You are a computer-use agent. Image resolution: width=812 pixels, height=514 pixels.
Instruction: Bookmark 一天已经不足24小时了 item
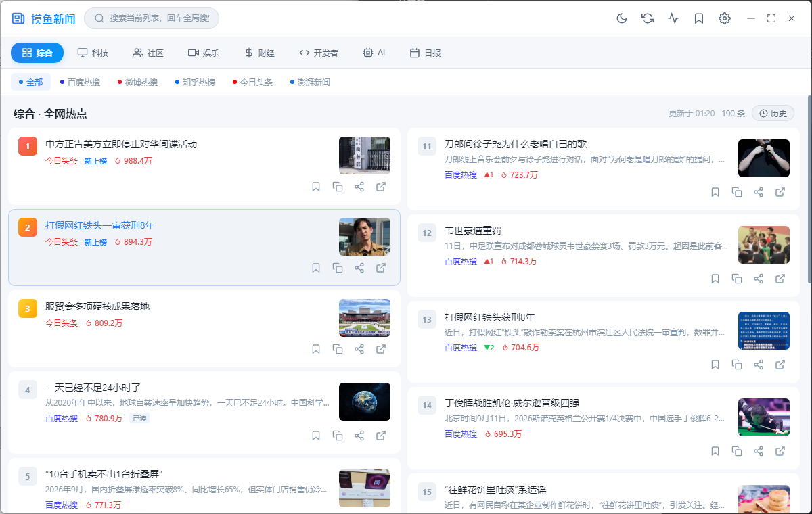[316, 436]
